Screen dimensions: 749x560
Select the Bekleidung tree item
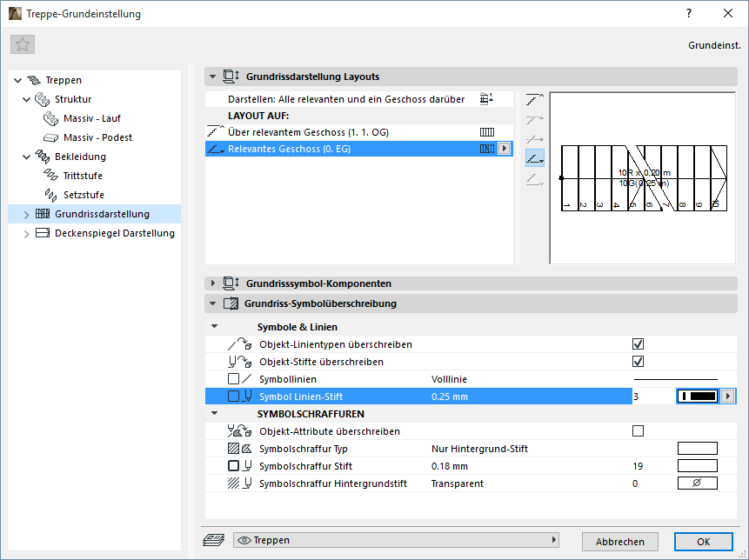80,157
